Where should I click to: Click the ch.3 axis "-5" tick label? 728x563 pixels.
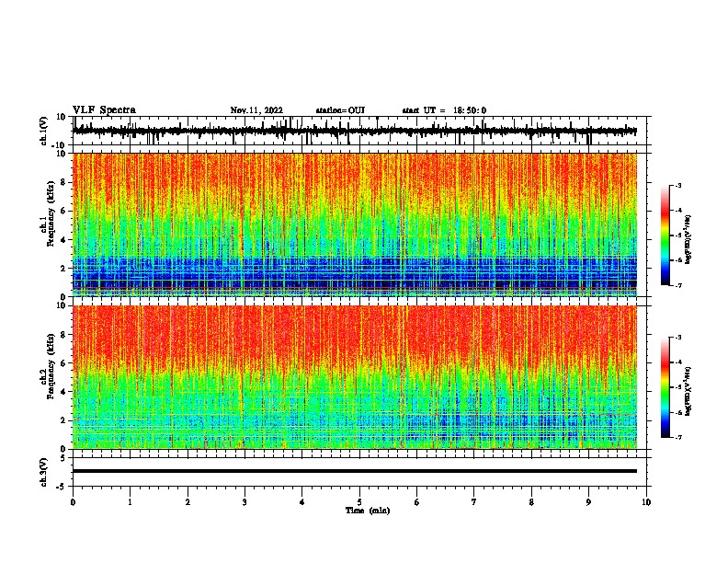coord(62,487)
